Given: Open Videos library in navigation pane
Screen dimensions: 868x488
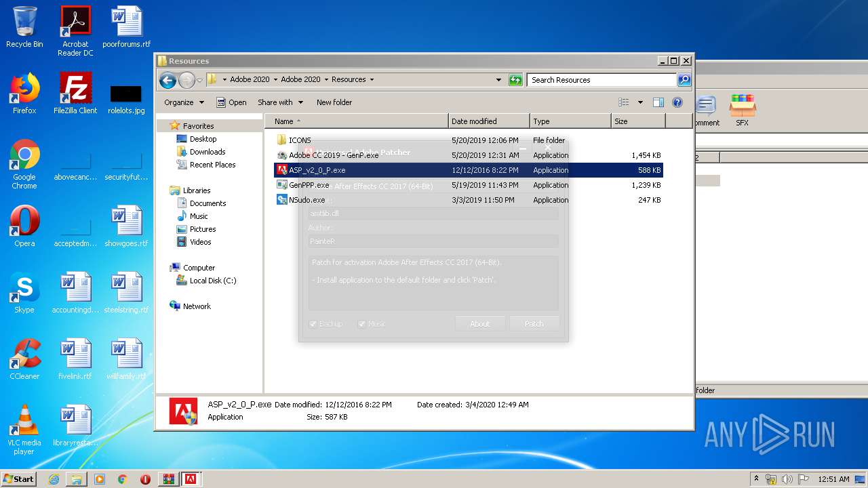Looking at the screenshot, I should pos(200,242).
